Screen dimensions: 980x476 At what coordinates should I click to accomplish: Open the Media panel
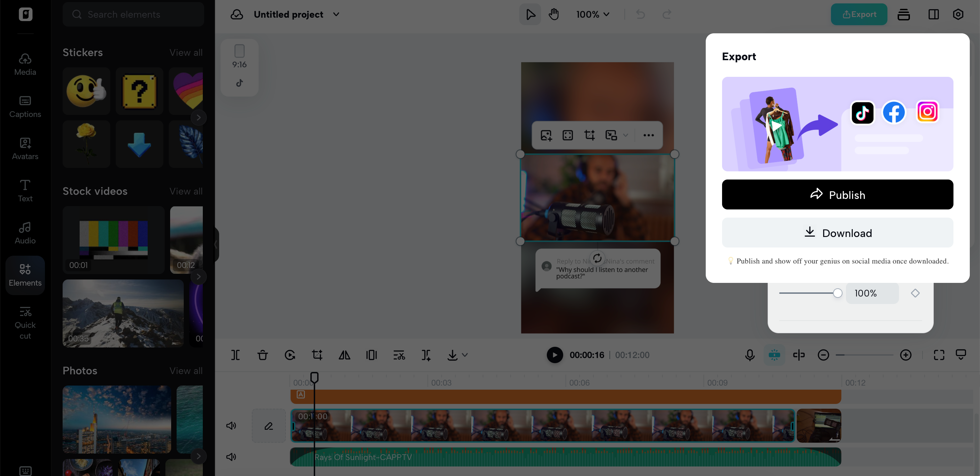25,64
